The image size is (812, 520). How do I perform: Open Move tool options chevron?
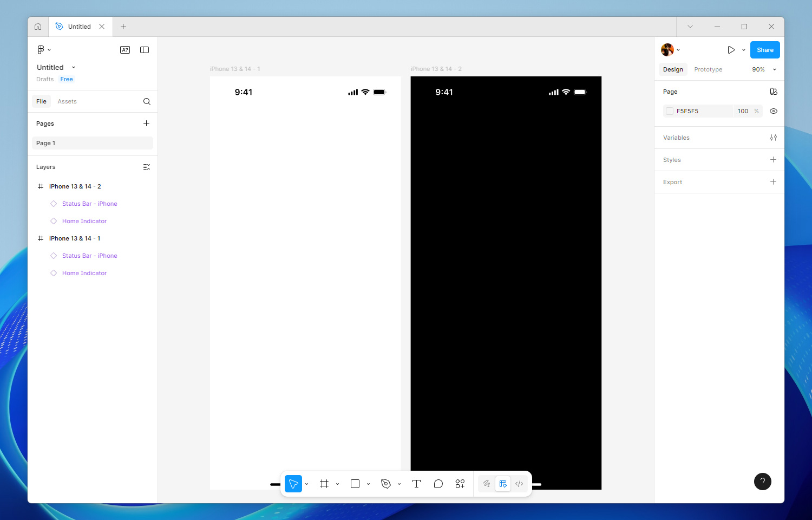pos(306,484)
